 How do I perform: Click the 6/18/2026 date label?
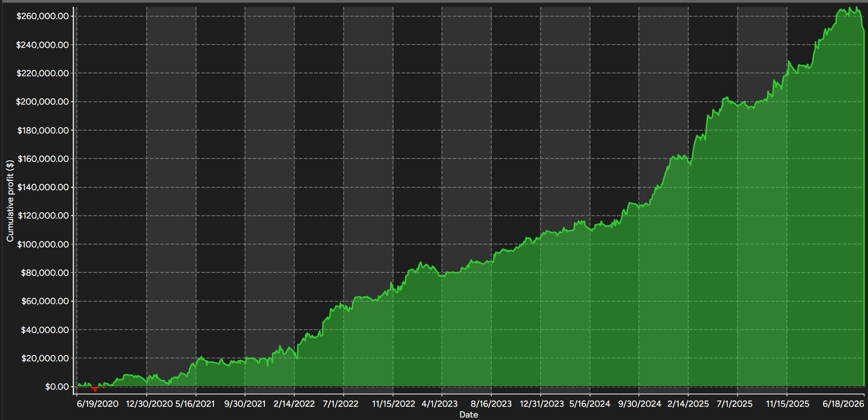point(844,404)
